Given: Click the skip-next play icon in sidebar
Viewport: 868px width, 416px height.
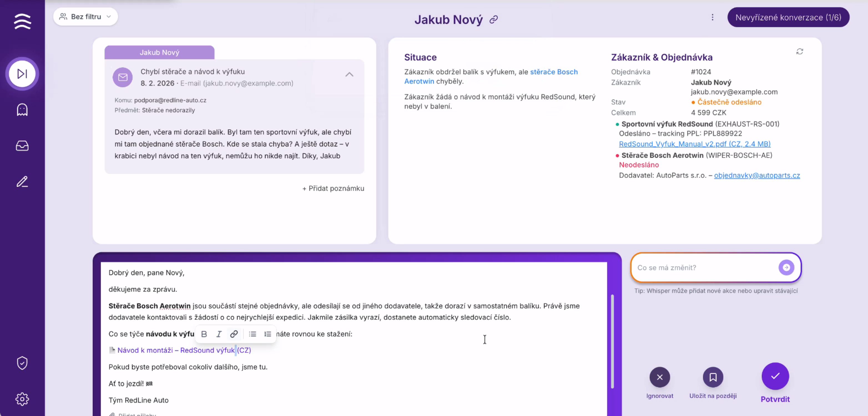Looking at the screenshot, I should point(22,74).
